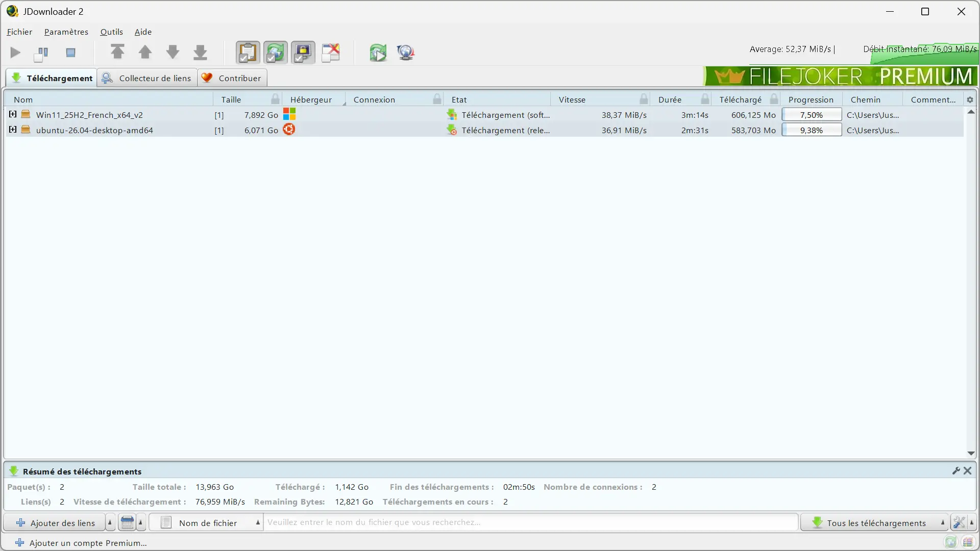The height and width of the screenshot is (551, 980).
Task: Click the clean-up list icon
Action: (127, 522)
